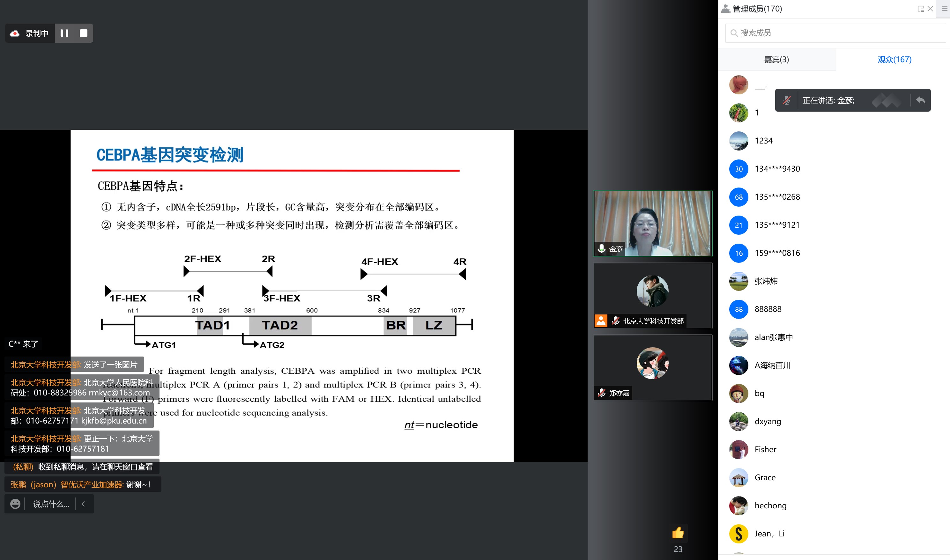Toggle 北京大学科技开发部 muted microphone icon
This screenshot has width=950, height=560.
tap(616, 321)
